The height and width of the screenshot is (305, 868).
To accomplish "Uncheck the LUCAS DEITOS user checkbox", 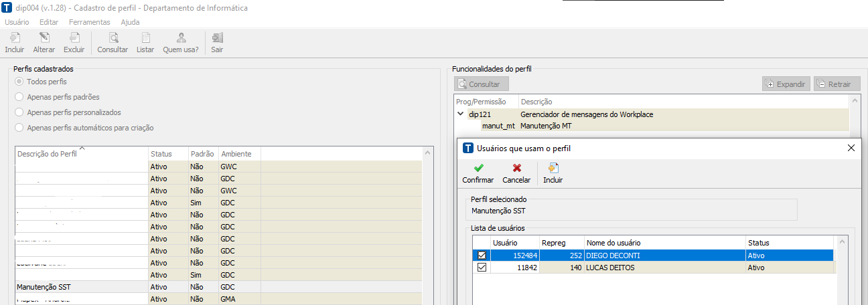I will [x=482, y=268].
